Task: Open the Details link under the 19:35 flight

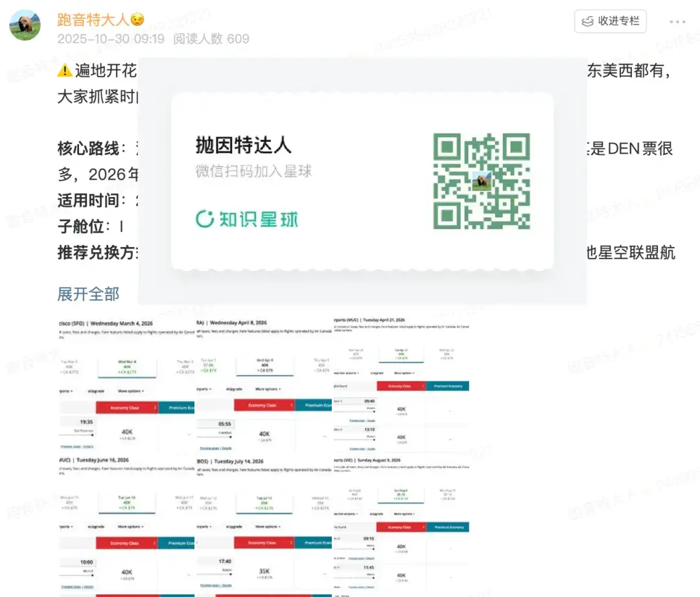Action: 87,447
